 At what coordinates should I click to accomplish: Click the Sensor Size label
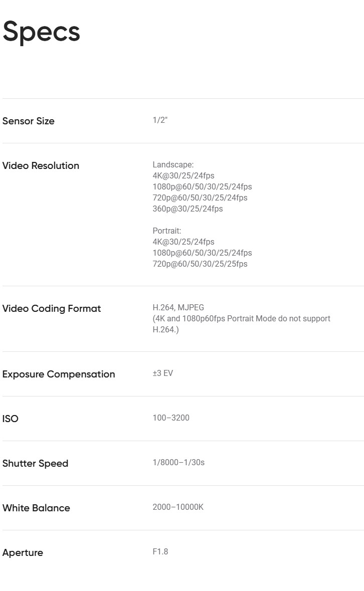(x=29, y=121)
